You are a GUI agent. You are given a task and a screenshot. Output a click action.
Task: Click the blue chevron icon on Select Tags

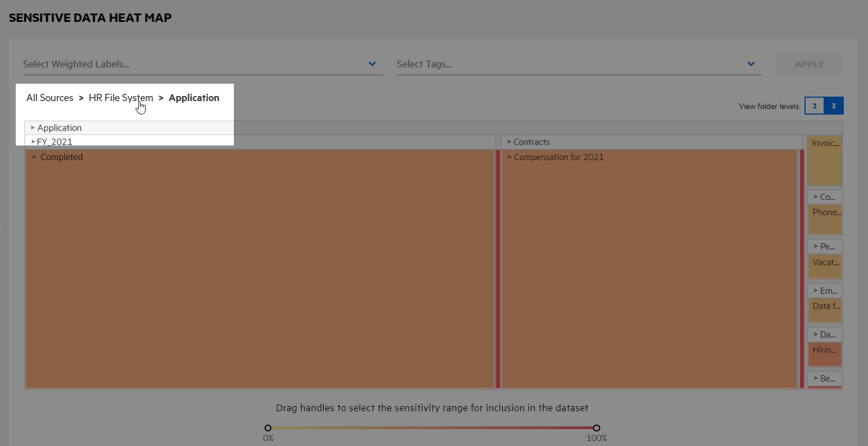[x=751, y=63]
